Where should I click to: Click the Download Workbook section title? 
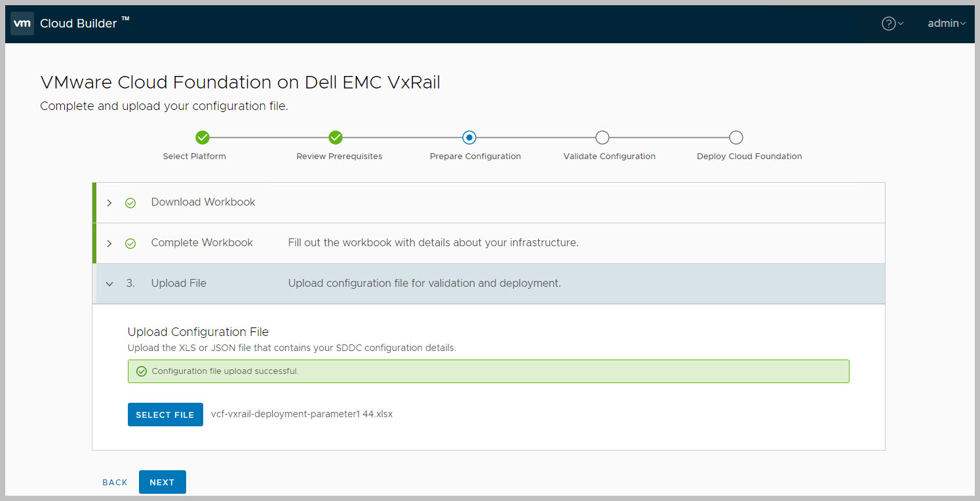[203, 202]
